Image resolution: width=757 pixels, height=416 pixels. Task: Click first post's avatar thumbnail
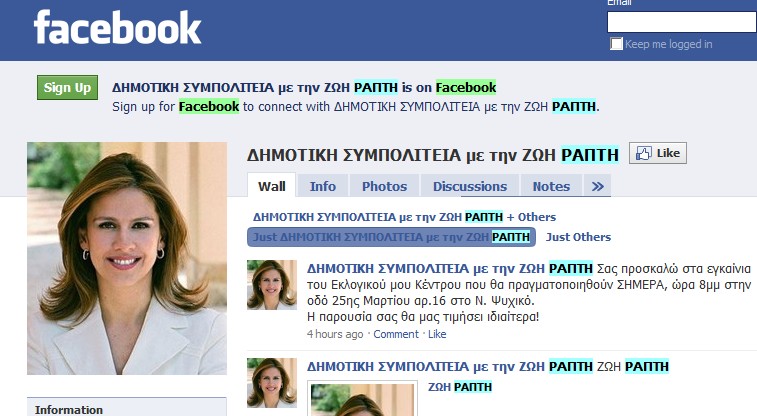(x=272, y=284)
